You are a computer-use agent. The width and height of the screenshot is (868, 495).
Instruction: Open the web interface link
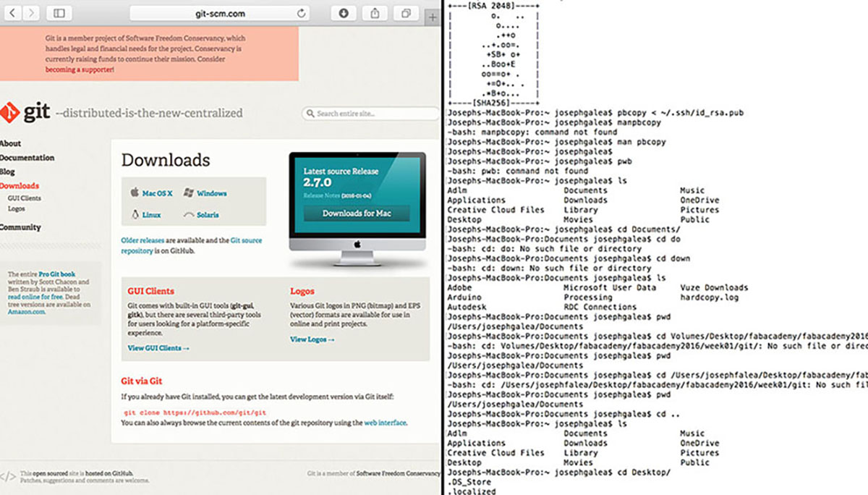tap(385, 423)
